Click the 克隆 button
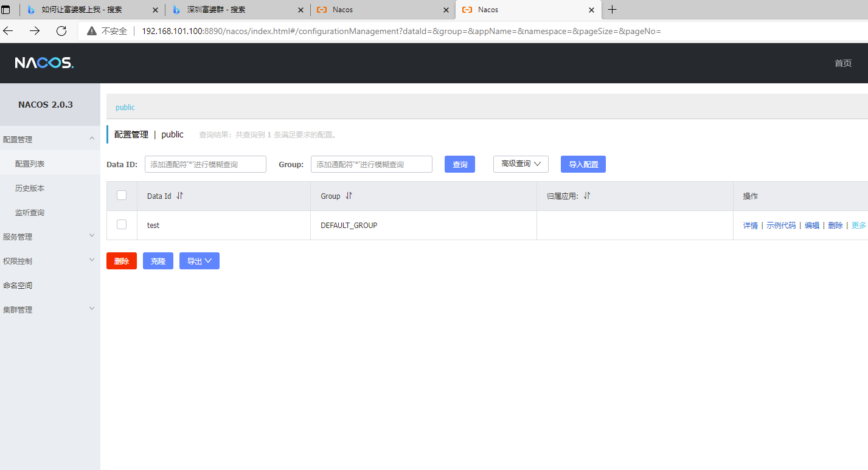The width and height of the screenshot is (868, 470). click(158, 261)
